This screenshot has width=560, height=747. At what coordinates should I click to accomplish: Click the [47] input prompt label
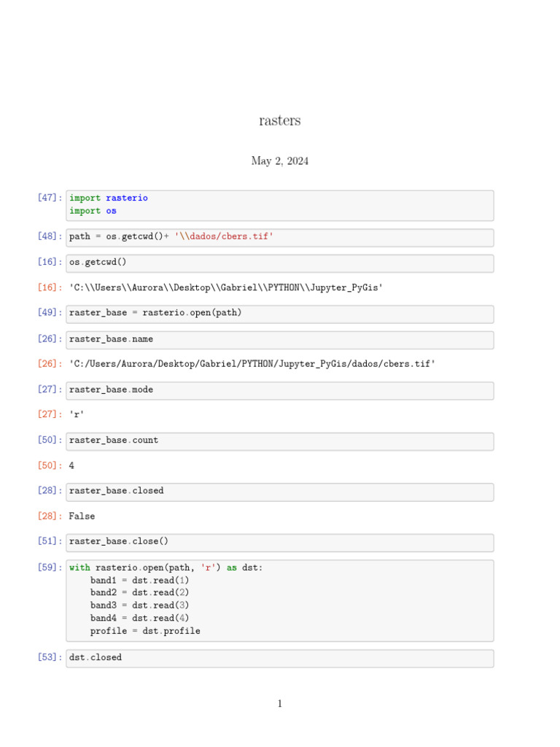click(50, 198)
